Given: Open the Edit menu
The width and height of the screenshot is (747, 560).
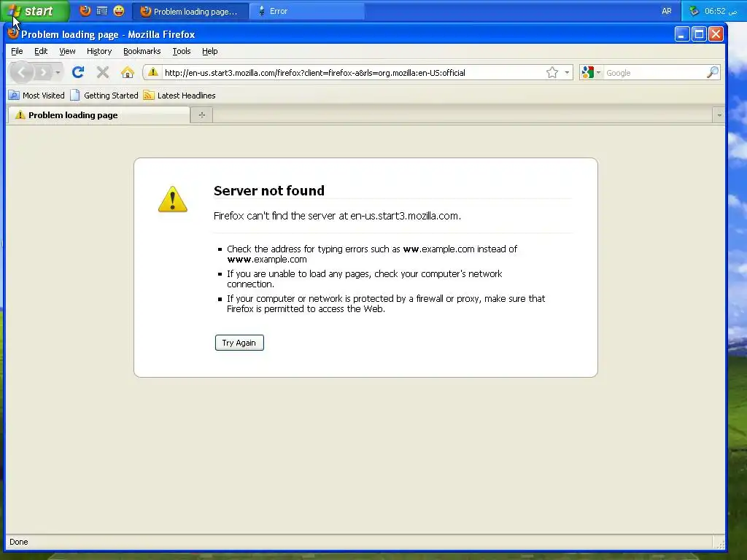Looking at the screenshot, I should click(41, 51).
